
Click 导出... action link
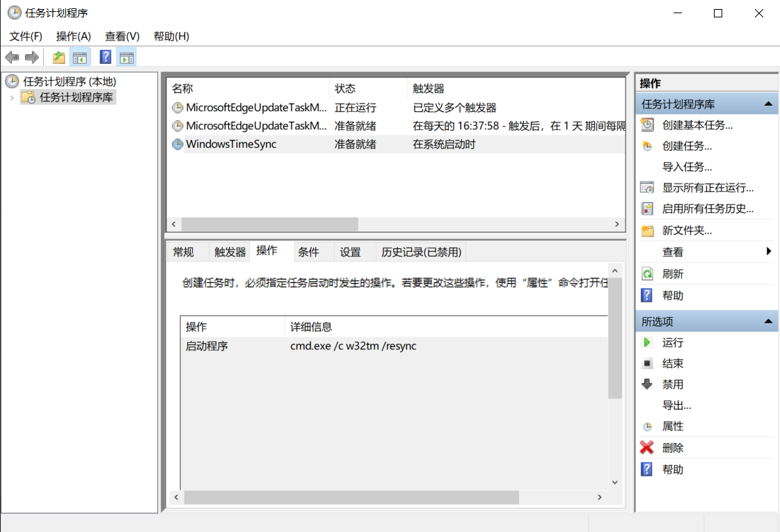676,405
